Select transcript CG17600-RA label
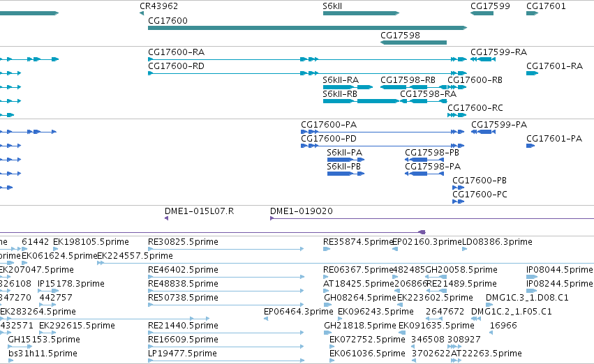 pos(176,52)
